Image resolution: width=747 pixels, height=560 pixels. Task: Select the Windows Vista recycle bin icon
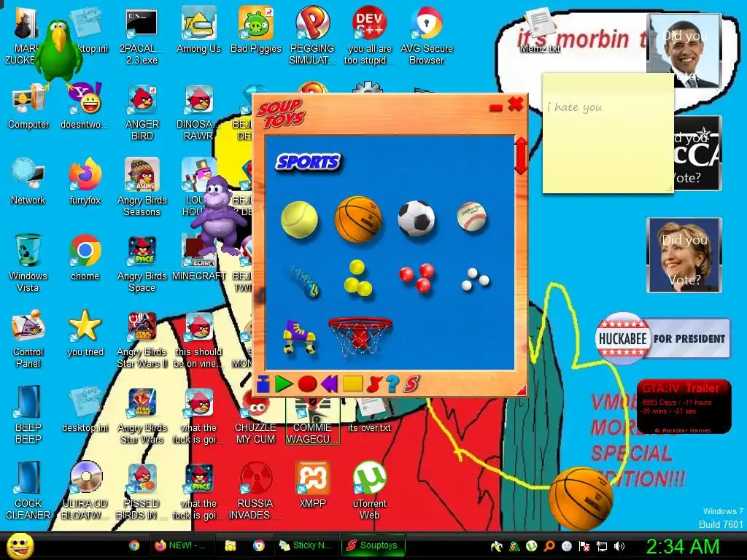[28, 263]
